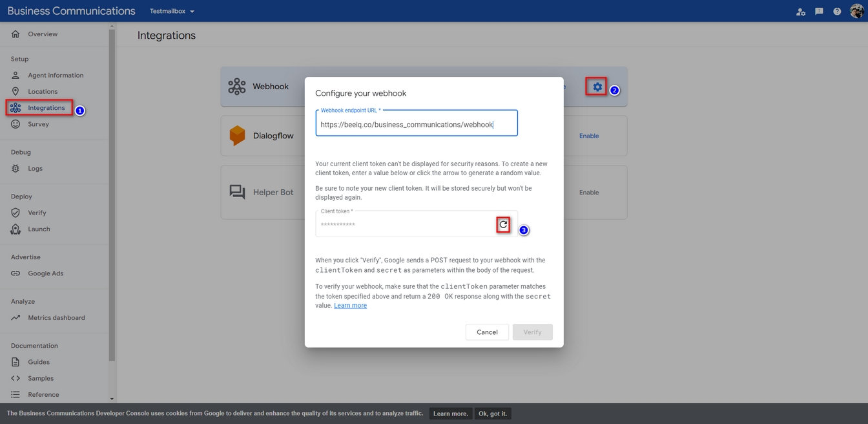Click the webhook settings gear icon
The image size is (868, 424).
tap(597, 87)
